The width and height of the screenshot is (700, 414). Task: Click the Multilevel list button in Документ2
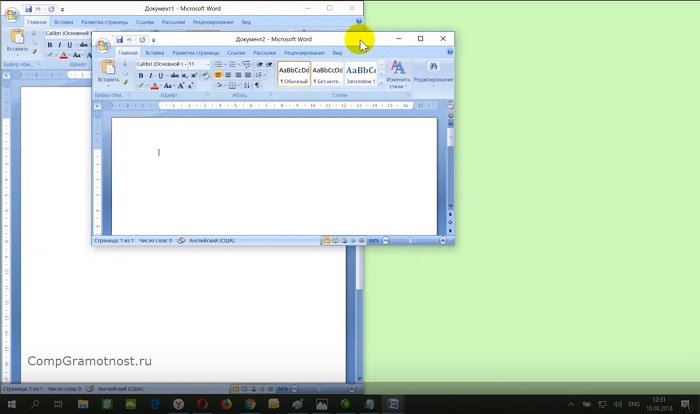click(x=246, y=65)
